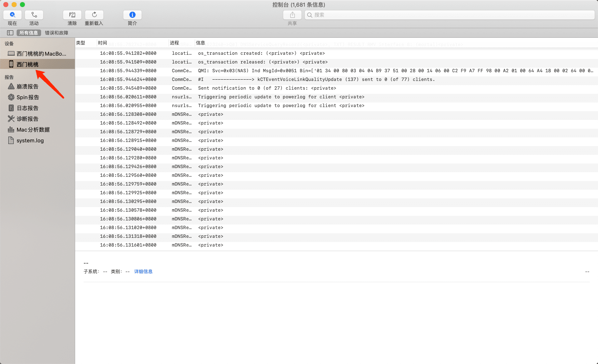Click the 共享 share icon
598x364 pixels.
292,15
